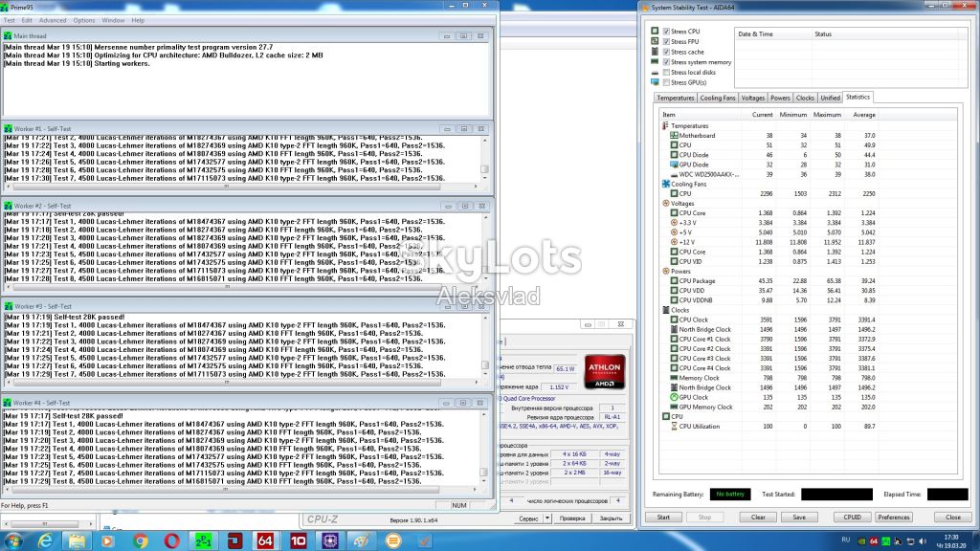Click the Stress FPU icon in AIDA64
The image size is (980, 551).
(655, 41)
